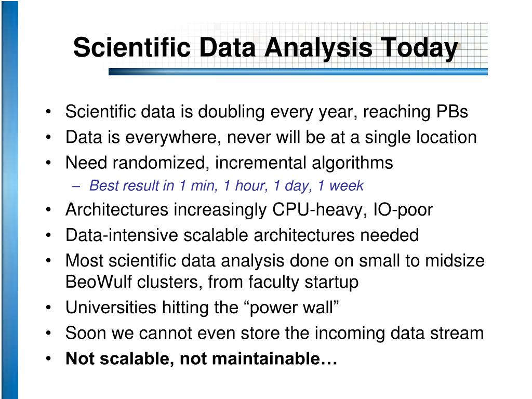Viewport: 532px width, 399px height.
Task: Click the blue vertical sidebar stripe
Action: coord(10,199)
